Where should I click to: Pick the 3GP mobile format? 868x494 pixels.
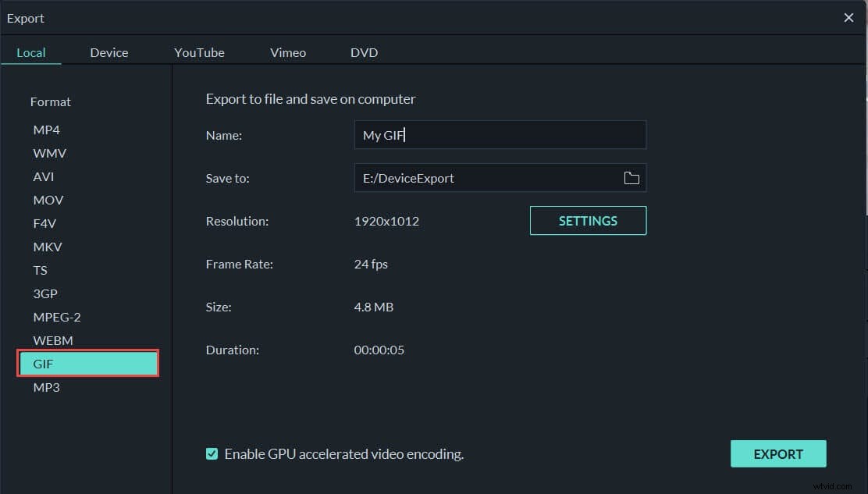tap(45, 293)
